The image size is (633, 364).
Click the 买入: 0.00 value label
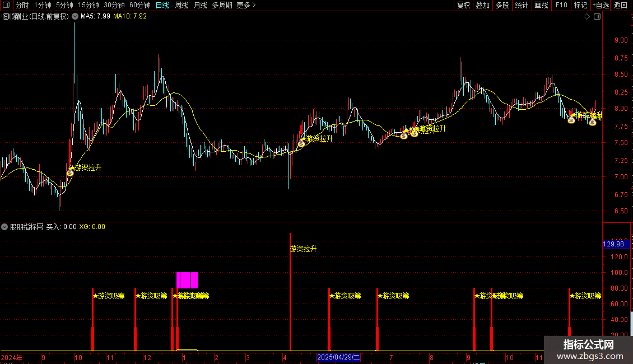(x=62, y=227)
